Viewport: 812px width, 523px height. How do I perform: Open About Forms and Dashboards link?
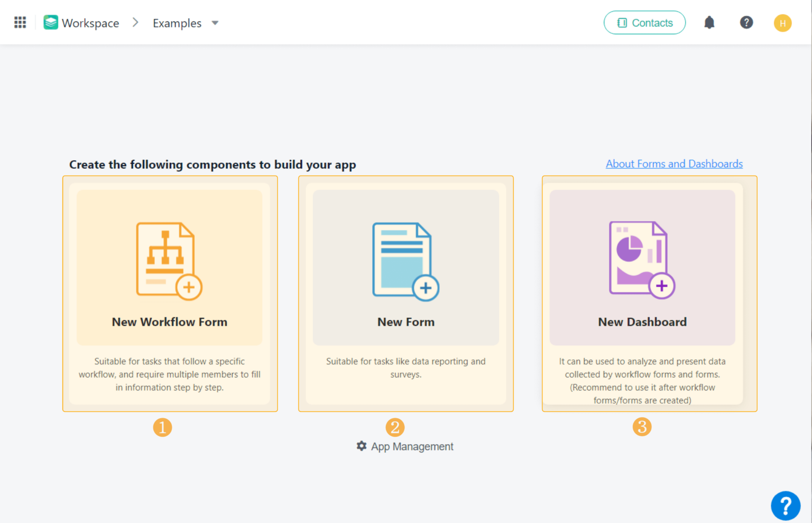[x=674, y=163]
